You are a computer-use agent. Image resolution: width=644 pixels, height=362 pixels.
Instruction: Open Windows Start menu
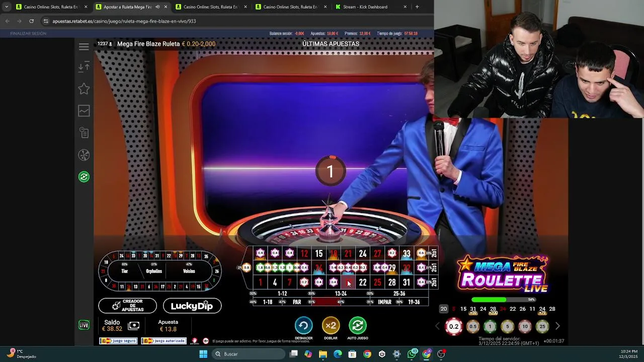[203, 354]
